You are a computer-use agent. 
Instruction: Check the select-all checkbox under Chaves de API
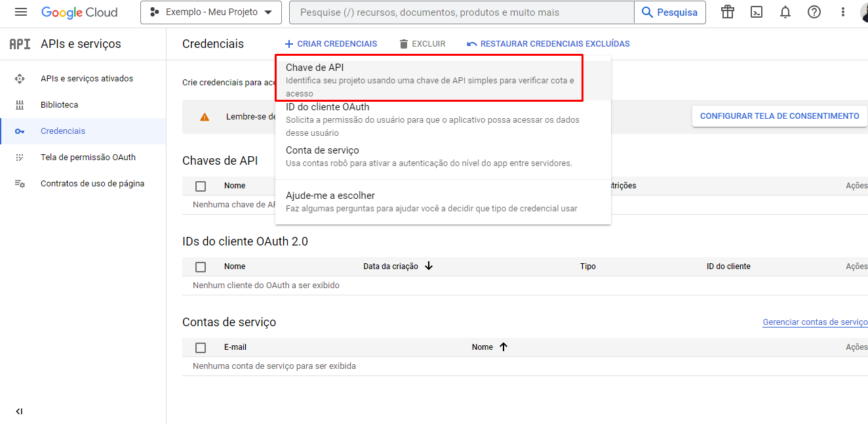click(x=201, y=186)
